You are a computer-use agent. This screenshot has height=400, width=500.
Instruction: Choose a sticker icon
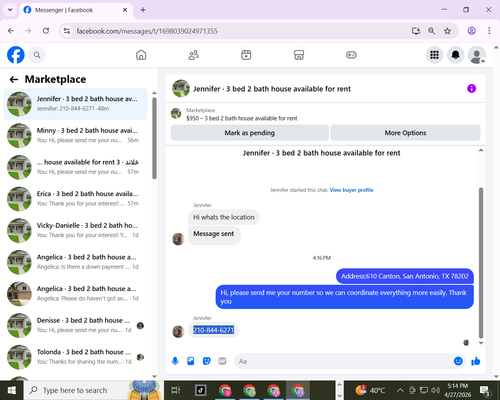(x=207, y=361)
